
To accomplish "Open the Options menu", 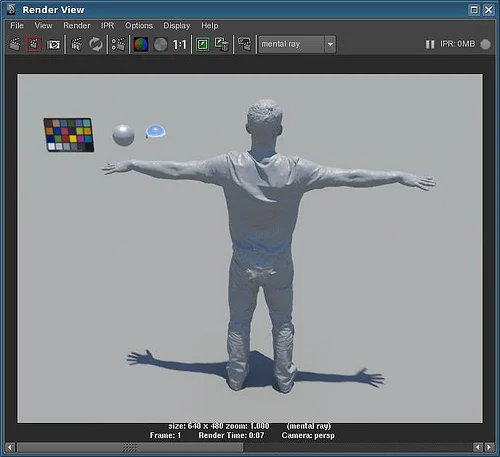I will (139, 26).
